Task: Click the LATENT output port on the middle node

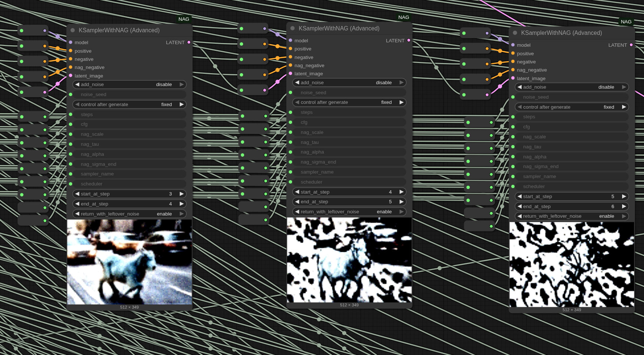Action: click(x=409, y=40)
